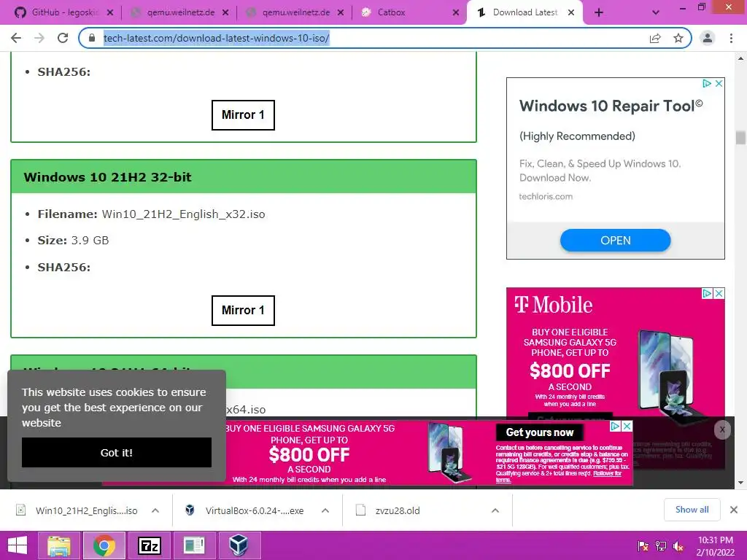Image resolution: width=747 pixels, height=560 pixels.
Task: Click page scrollbar down arrow
Action: pyautogui.click(x=740, y=483)
